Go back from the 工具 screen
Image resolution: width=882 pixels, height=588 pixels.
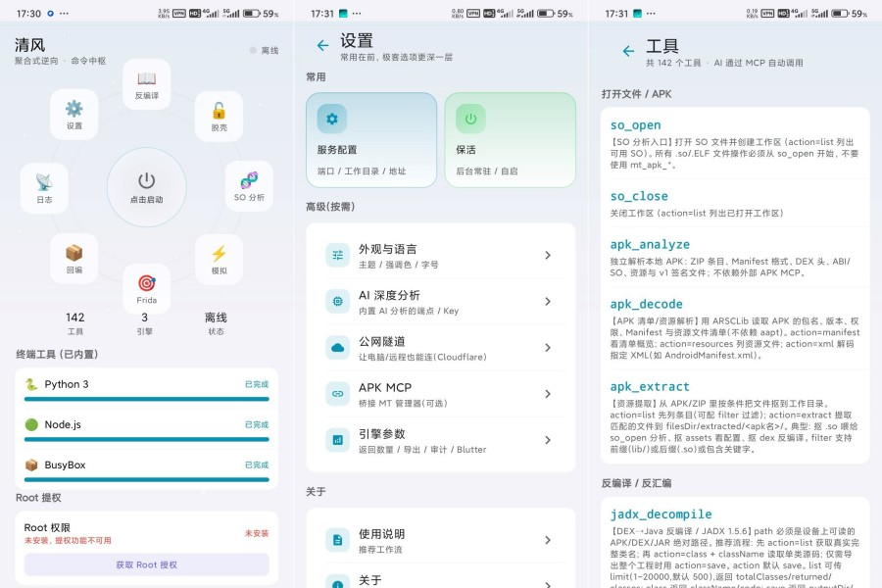point(628,51)
